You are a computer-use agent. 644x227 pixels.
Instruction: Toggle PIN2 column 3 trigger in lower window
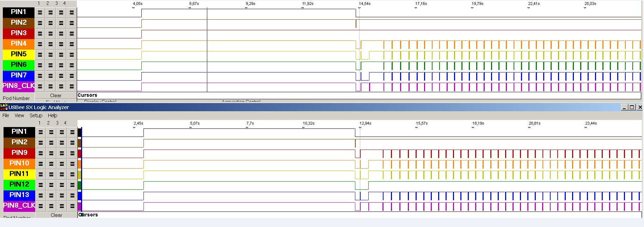(x=62, y=143)
